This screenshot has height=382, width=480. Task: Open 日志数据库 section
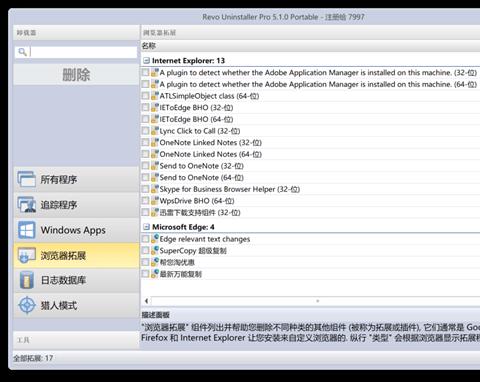coord(76,280)
